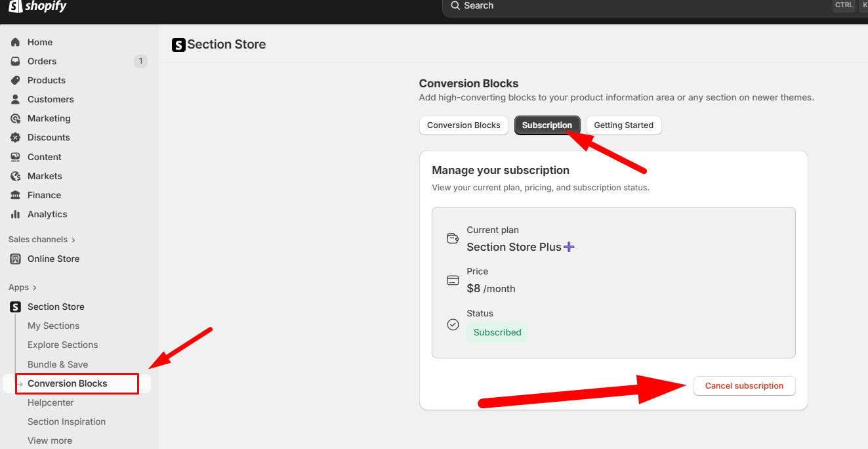Click the Orders inbox icon
Screen dimensions: 868x449
tap(15, 61)
